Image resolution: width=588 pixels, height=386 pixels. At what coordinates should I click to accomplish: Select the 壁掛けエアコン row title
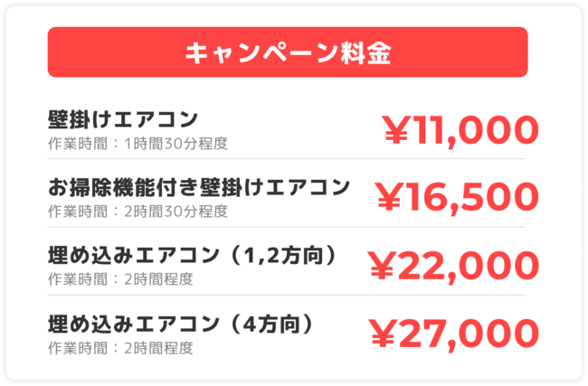coord(123,119)
